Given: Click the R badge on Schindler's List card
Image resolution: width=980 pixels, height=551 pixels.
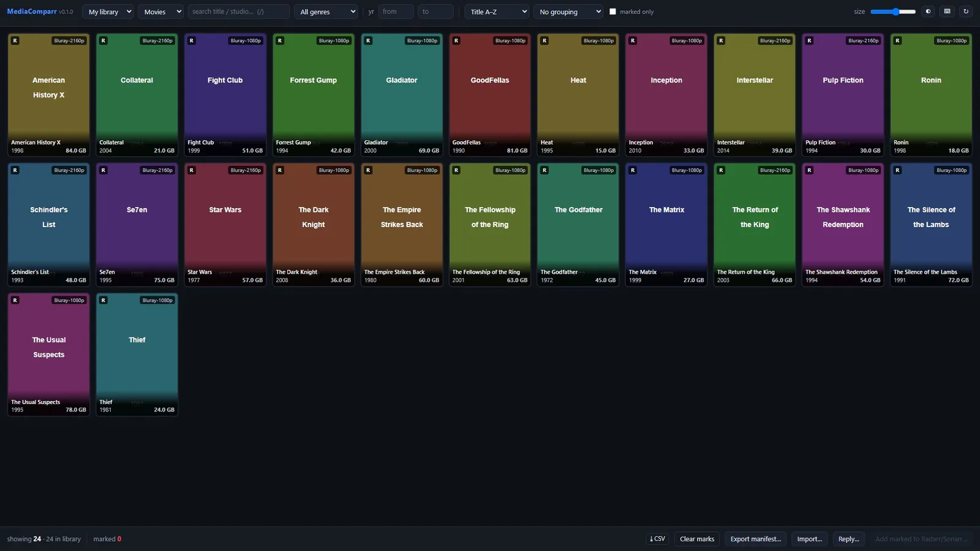Looking at the screenshot, I should pyautogui.click(x=15, y=170).
